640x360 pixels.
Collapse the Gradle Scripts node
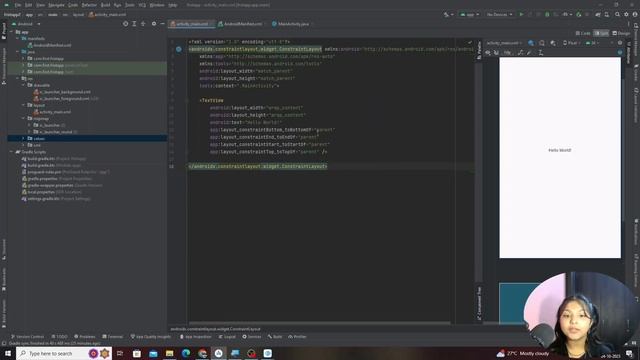pos(11,152)
